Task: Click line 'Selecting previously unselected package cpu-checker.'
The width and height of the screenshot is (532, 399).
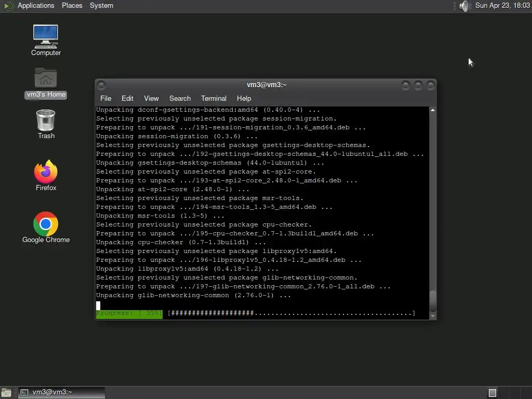Action: pyautogui.click(x=204, y=224)
